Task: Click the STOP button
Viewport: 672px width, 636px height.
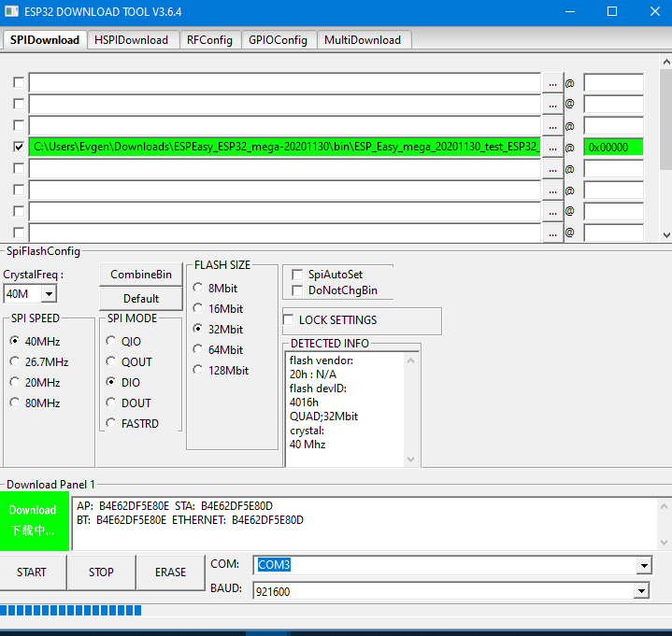Action: (101, 572)
